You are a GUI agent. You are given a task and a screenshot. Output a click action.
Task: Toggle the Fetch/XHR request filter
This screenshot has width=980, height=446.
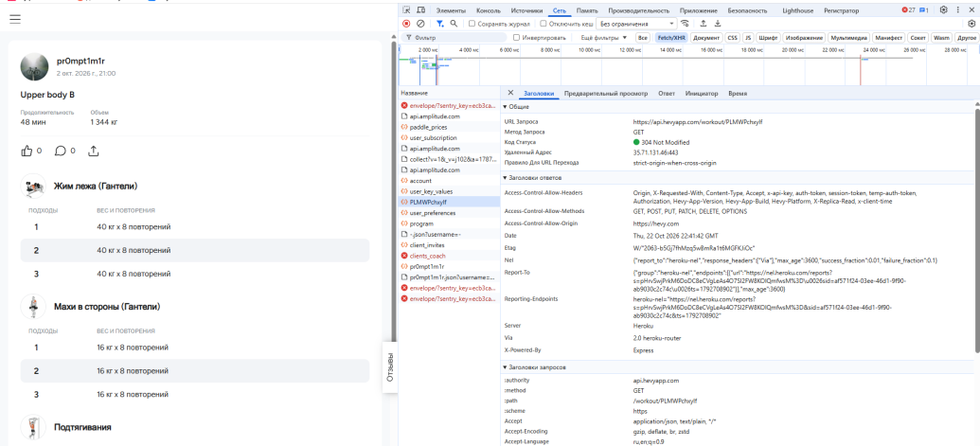pos(672,38)
